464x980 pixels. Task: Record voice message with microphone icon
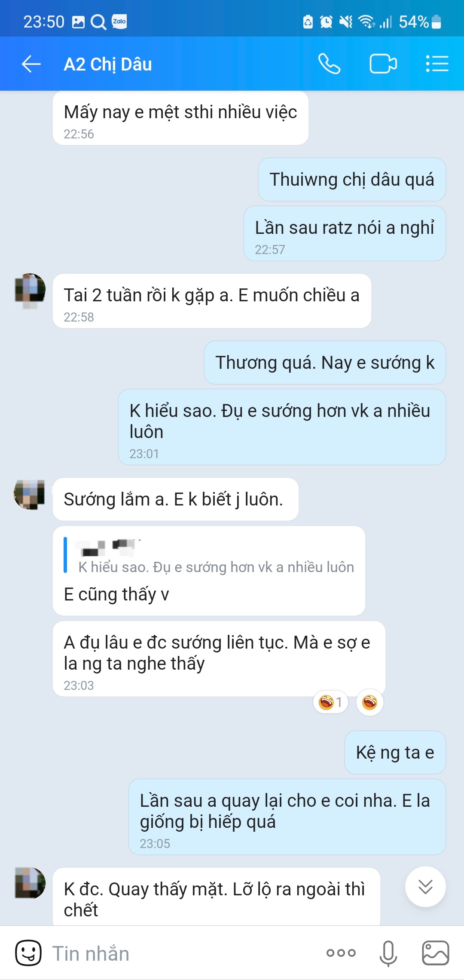pos(388,953)
